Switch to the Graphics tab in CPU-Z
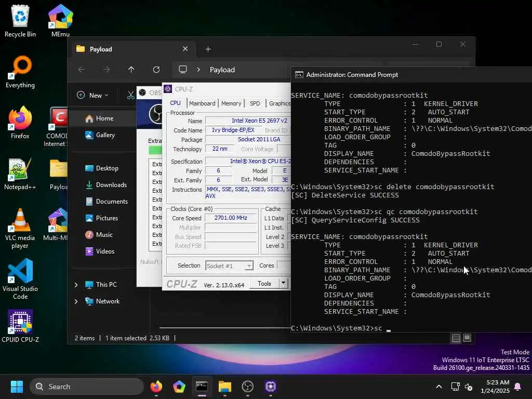Image resolution: width=532 pixels, height=399 pixels. pyautogui.click(x=279, y=103)
